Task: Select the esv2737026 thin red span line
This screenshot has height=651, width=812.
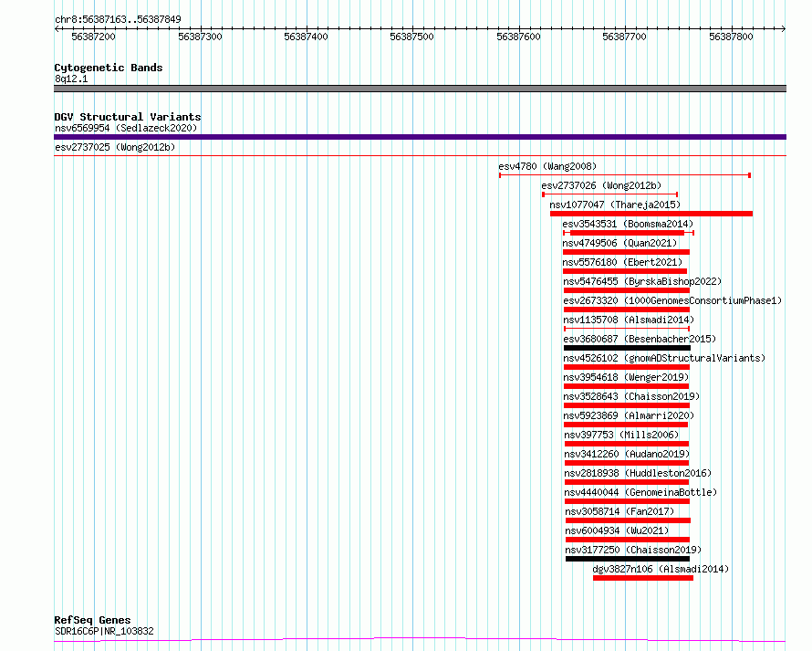Action: 610,194
